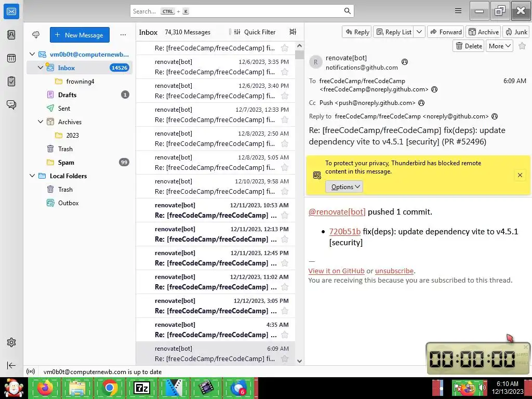
Task: Open the @renovate[bot] link
Action: click(337, 212)
